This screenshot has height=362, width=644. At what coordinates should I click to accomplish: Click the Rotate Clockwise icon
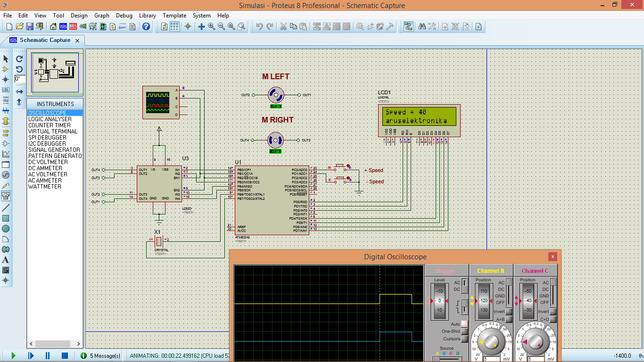(x=19, y=59)
